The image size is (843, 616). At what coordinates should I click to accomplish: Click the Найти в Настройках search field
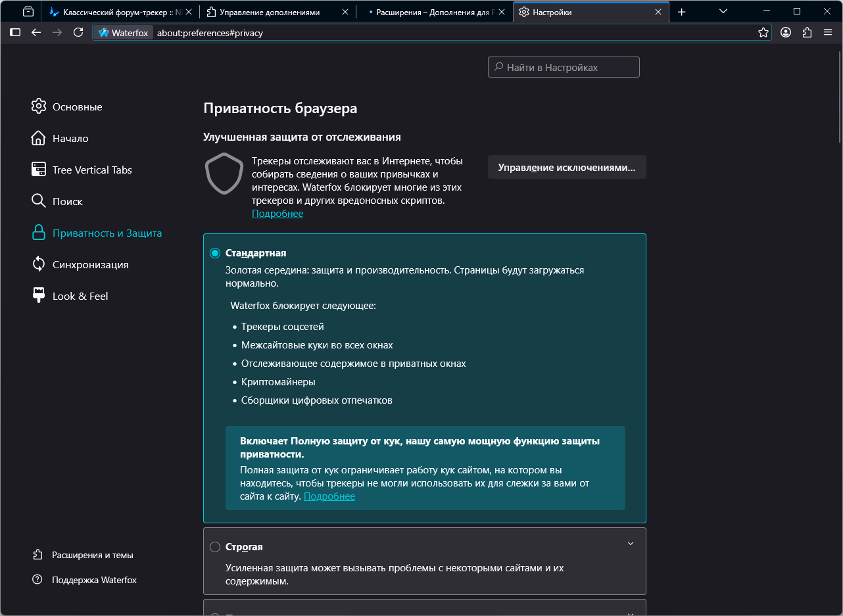coord(564,67)
